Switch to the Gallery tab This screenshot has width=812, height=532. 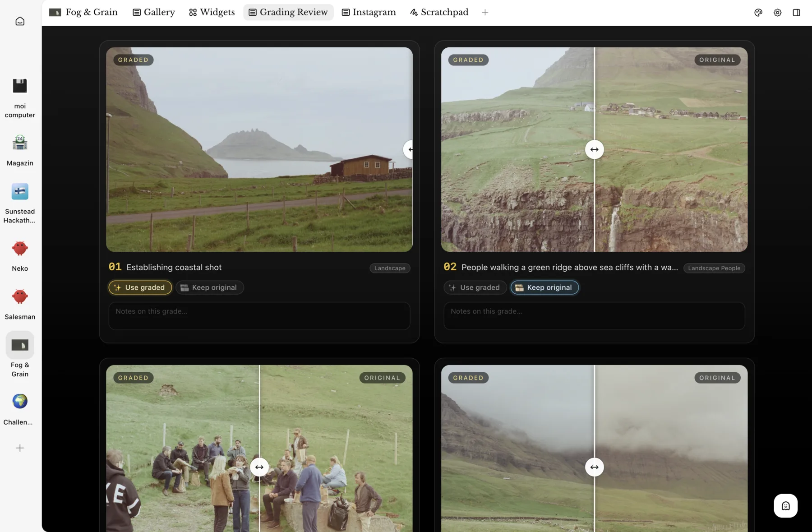pos(154,12)
